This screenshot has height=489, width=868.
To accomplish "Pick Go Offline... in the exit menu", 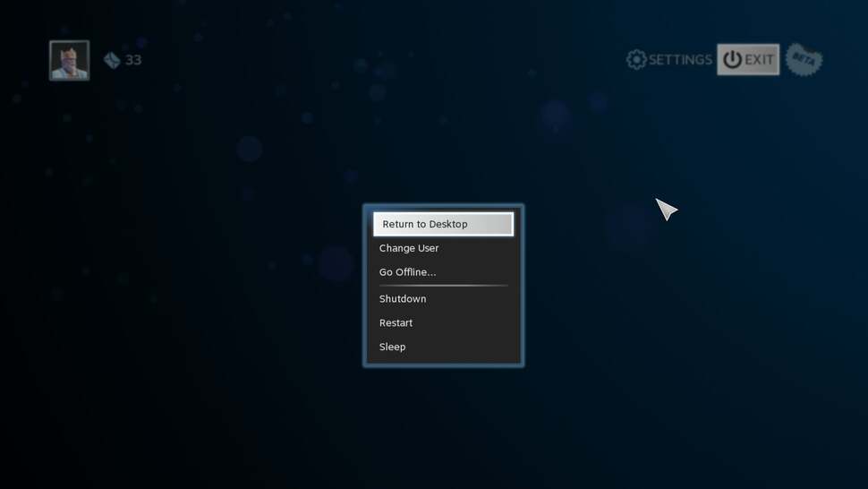I will [408, 272].
